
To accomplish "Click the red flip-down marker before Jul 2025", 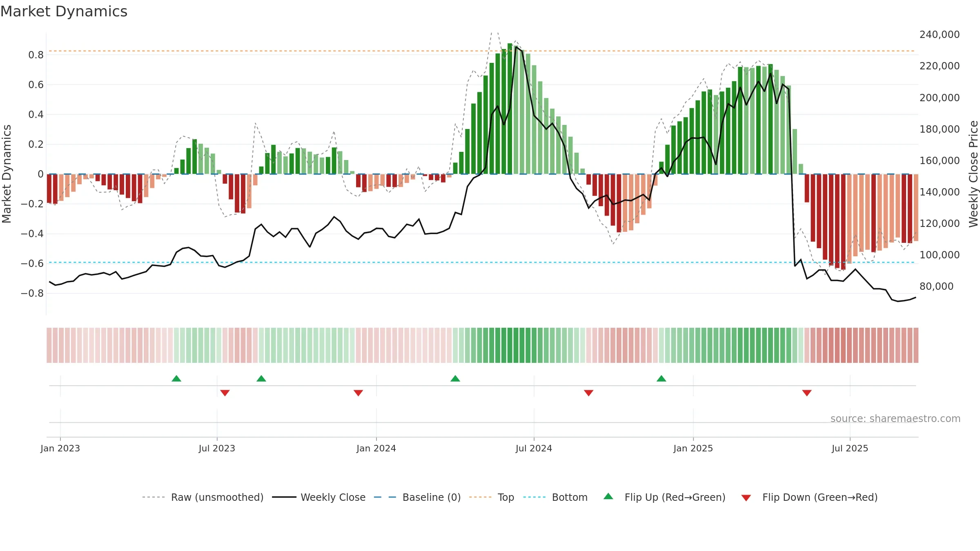I will click(807, 393).
